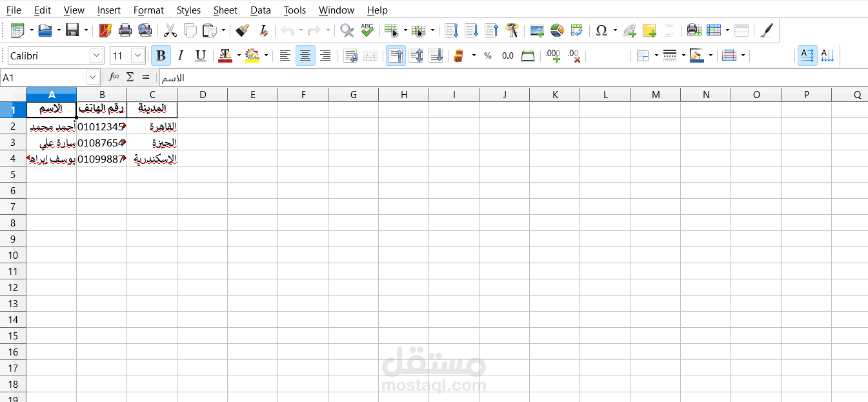
Task: Open the Sheet menu
Action: [225, 10]
